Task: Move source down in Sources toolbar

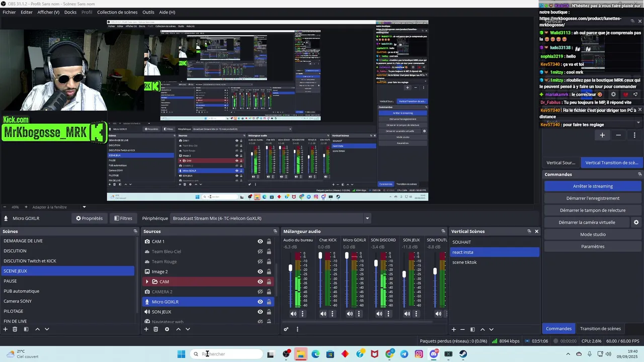Action: click(x=188, y=329)
